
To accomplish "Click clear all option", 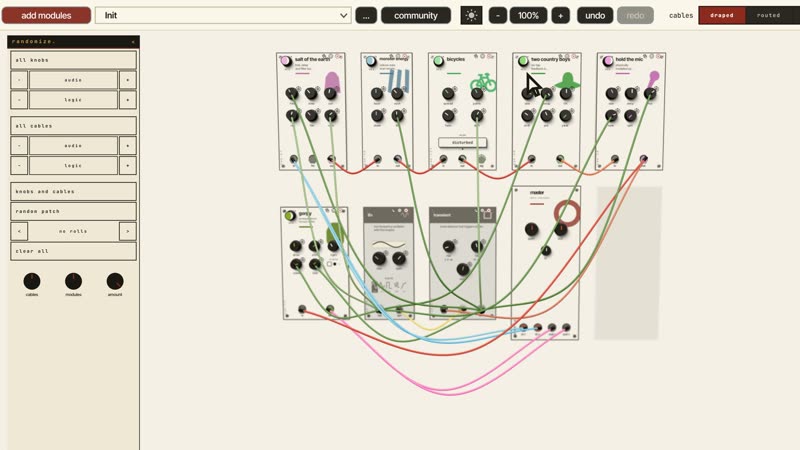I will point(73,251).
